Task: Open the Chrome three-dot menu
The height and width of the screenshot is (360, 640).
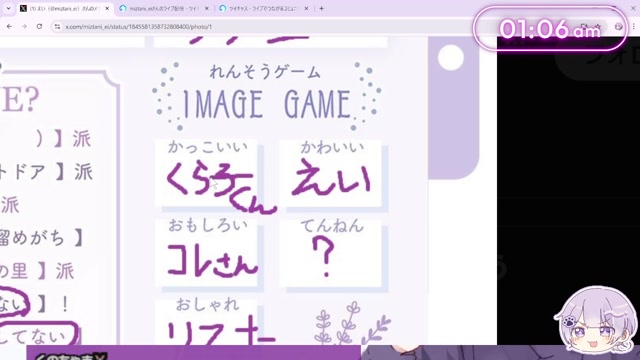Action: pos(633,27)
